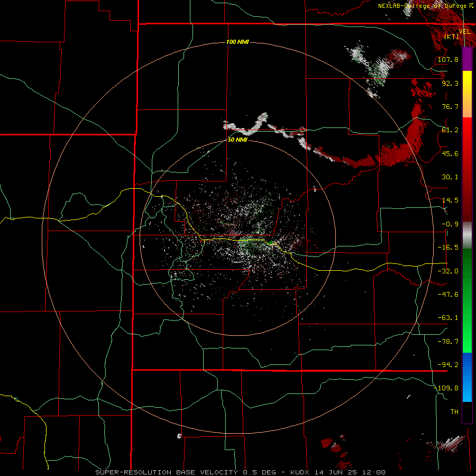This screenshot has height=476, width=476.
Task: Select the -94.2 velocity scale value
Action: coord(448,364)
